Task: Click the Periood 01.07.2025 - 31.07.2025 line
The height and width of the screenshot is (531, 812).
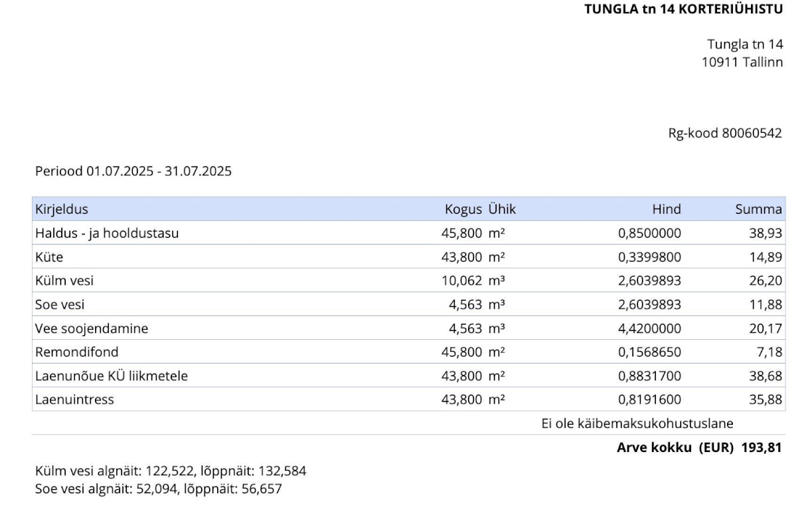Action: (x=133, y=172)
